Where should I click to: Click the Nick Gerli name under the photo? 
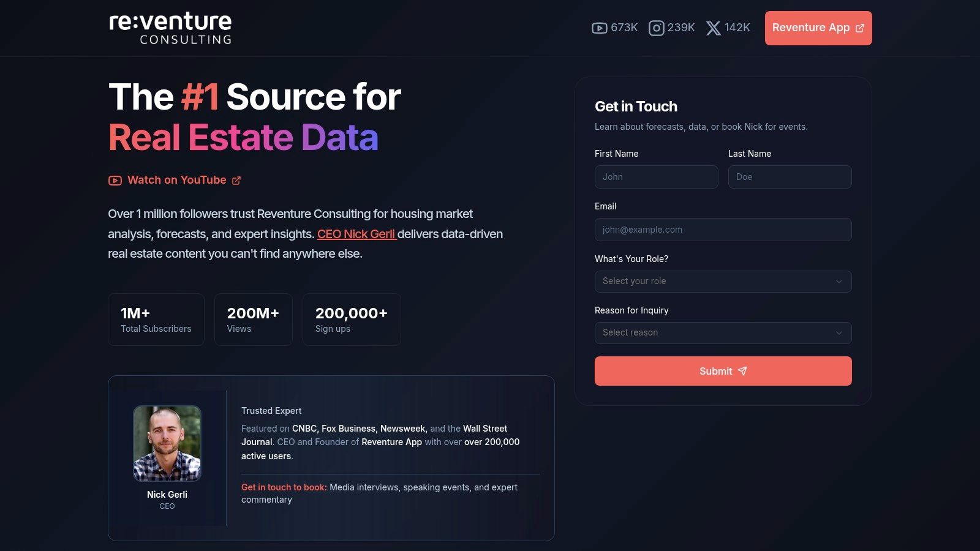pyautogui.click(x=167, y=495)
